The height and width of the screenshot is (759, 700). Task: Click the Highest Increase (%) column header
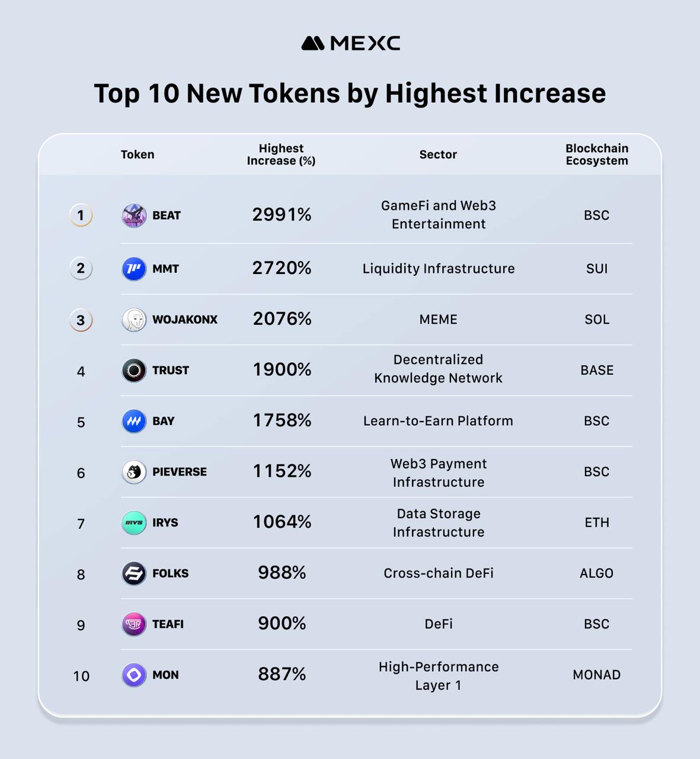pyautogui.click(x=281, y=155)
